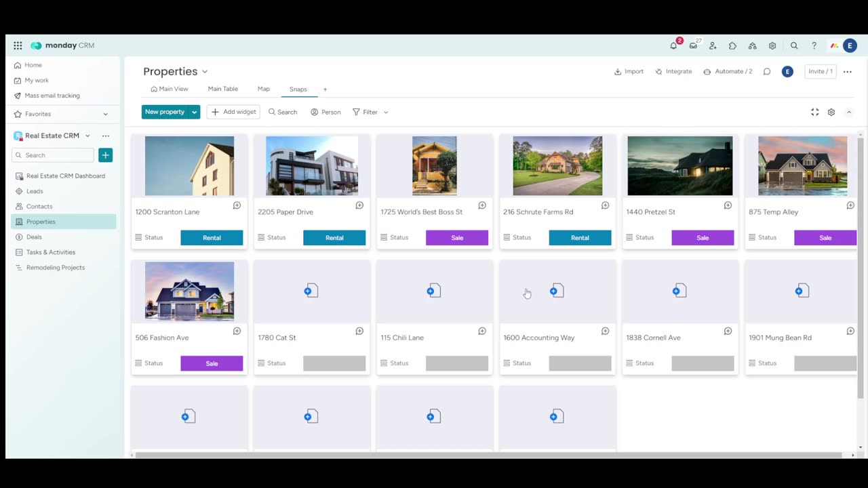The height and width of the screenshot is (488, 868).
Task: Open the autopilot hub icon
Action: 752,45
